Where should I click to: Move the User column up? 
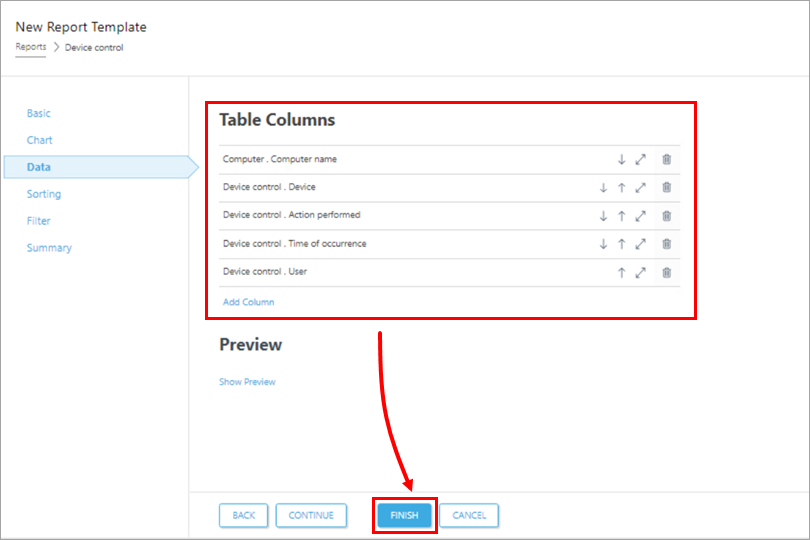tap(621, 272)
